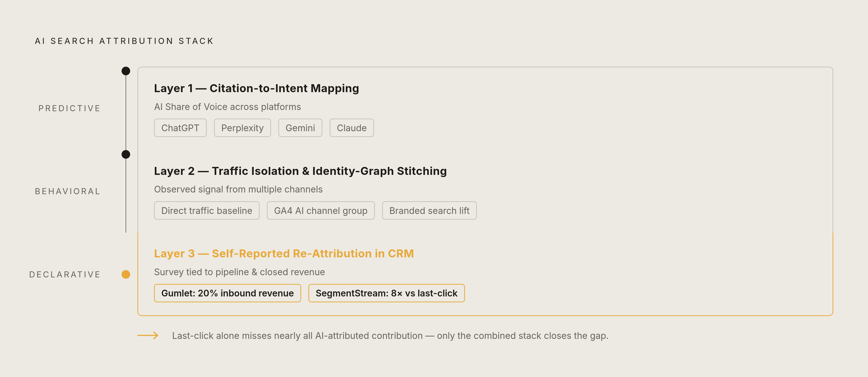The height and width of the screenshot is (377, 868).
Task: Click the first black timeline dot at Layer 1
Action: [x=126, y=71]
